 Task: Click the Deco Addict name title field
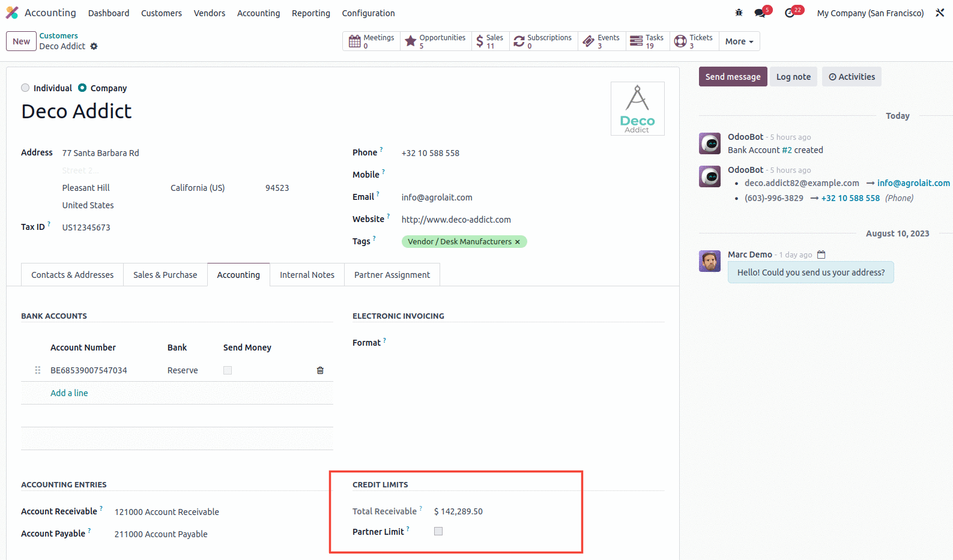pos(76,112)
